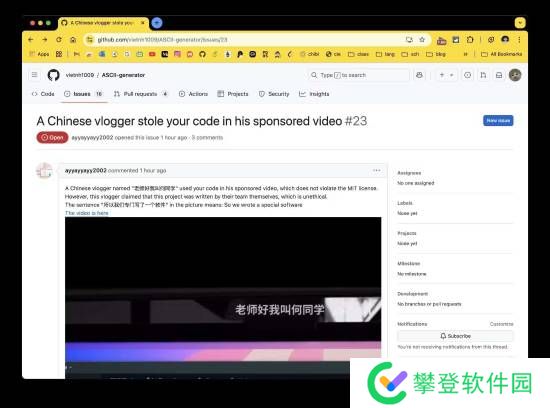Click the 'Type / to search' field
This screenshot has height=408, width=550.
pyautogui.click(x=359, y=75)
